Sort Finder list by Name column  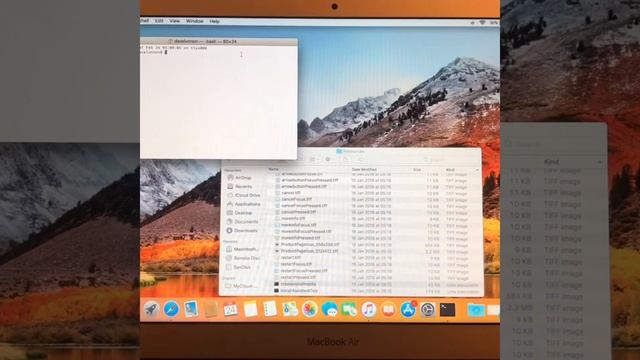273,169
